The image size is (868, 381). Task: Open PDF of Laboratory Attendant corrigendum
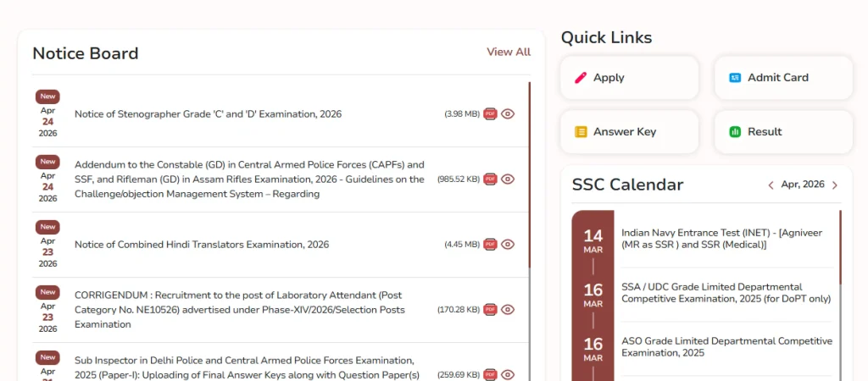pos(490,310)
